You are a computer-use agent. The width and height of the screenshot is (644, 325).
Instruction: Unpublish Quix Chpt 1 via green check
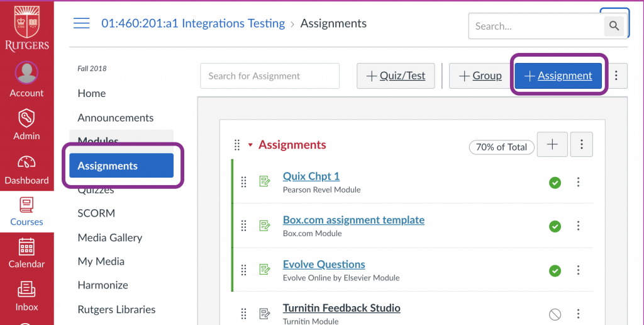(555, 183)
